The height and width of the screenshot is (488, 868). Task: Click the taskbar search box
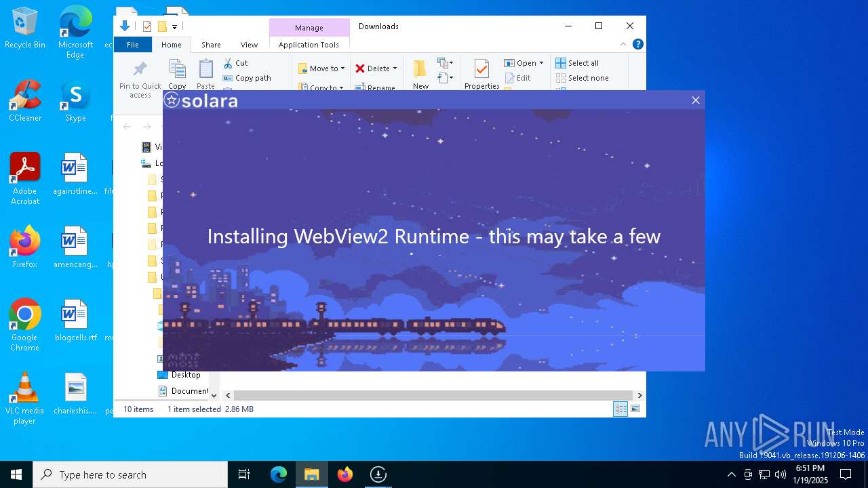pyautogui.click(x=130, y=474)
